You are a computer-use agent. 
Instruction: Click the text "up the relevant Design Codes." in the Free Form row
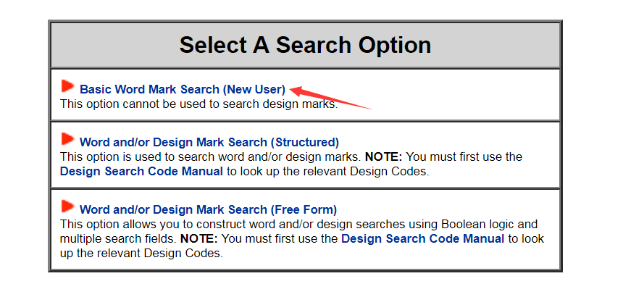(x=141, y=254)
